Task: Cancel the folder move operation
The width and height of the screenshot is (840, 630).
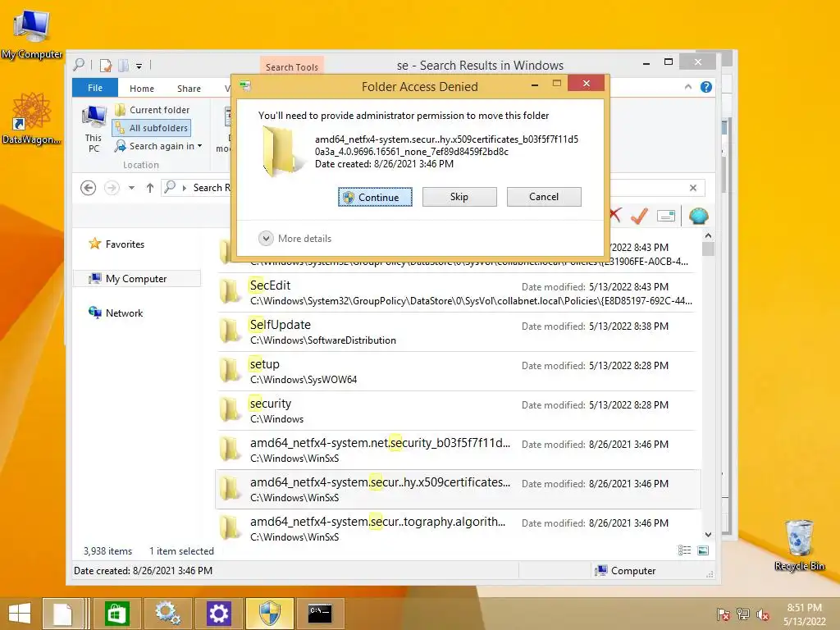Action: pyautogui.click(x=544, y=197)
